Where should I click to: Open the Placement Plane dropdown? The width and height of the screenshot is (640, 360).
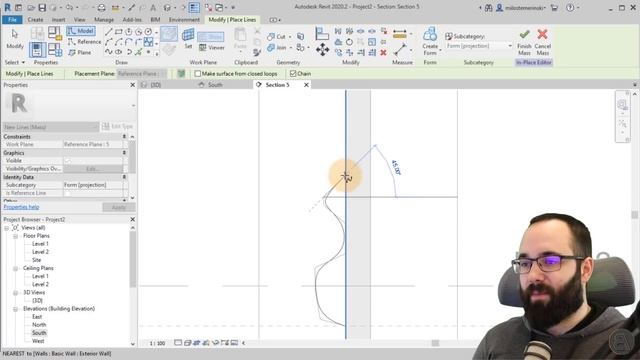(141, 74)
